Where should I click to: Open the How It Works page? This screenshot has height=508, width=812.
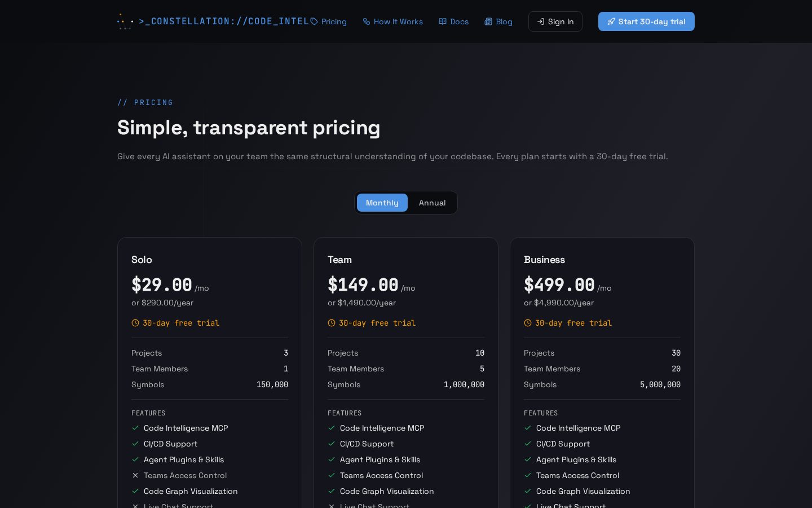click(x=393, y=21)
